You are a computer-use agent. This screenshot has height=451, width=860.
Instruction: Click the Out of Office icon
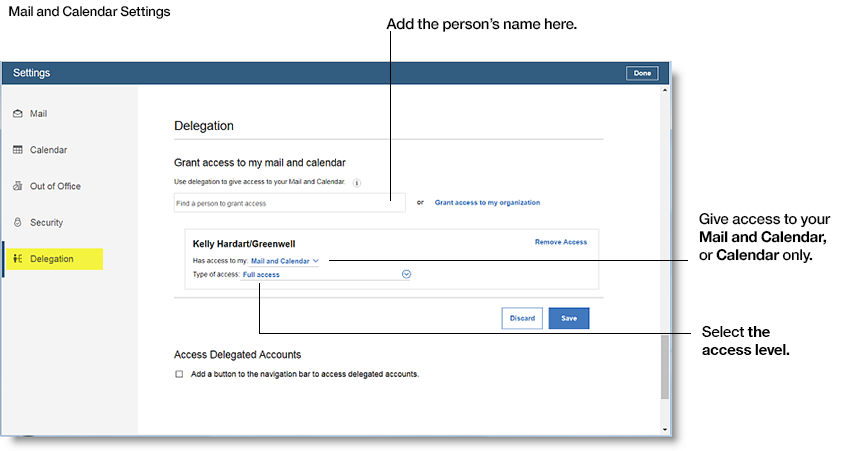tap(18, 186)
